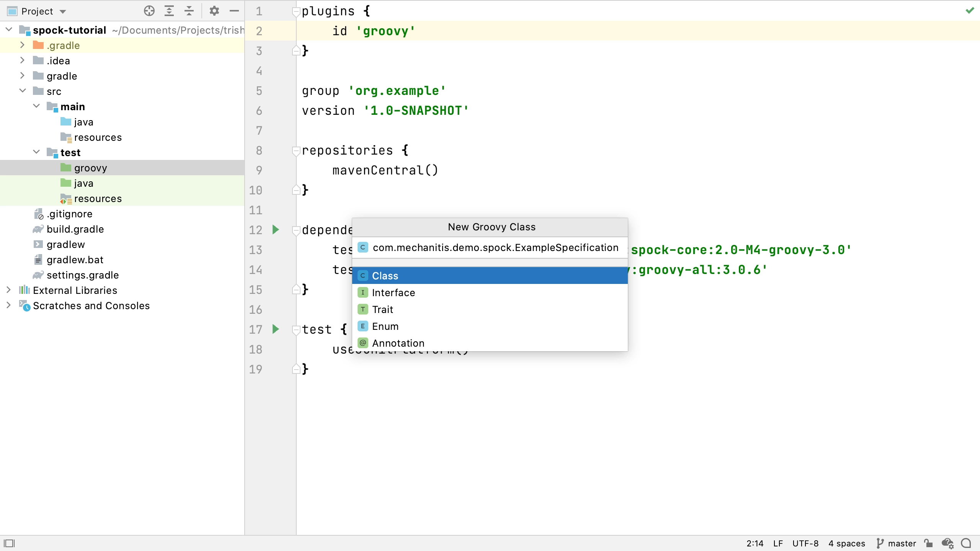Change file encoding UTF-8
The image size is (980, 551).
(805, 543)
